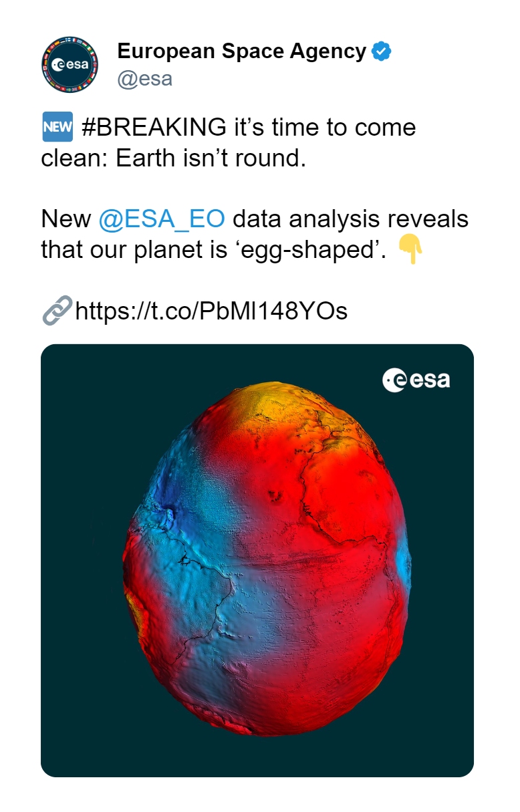Open the European Space Agency display name
Viewport: 520px width, 812px height.
[242, 51]
